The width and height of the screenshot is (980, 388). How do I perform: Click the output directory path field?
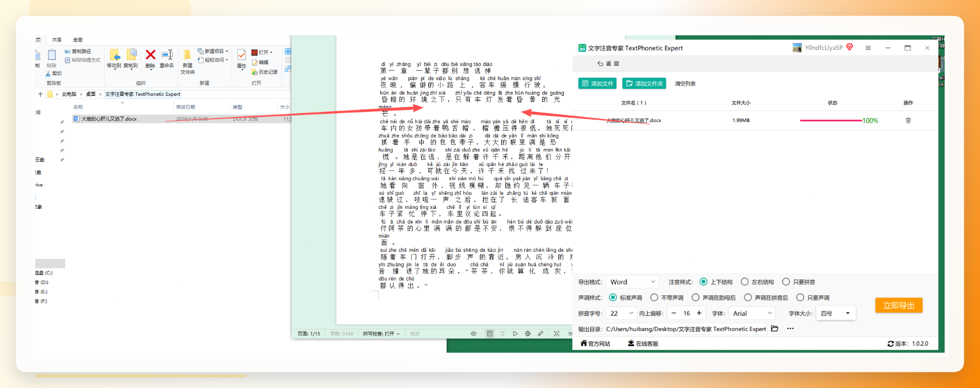[686, 329]
